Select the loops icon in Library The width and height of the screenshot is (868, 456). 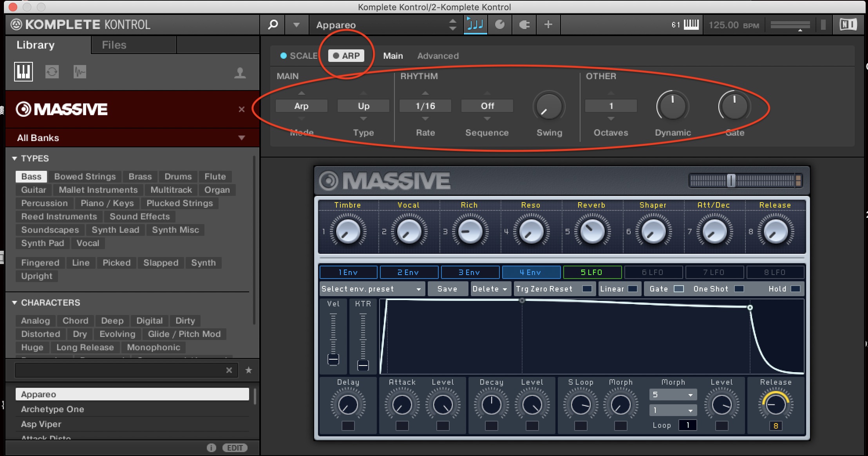tap(52, 72)
